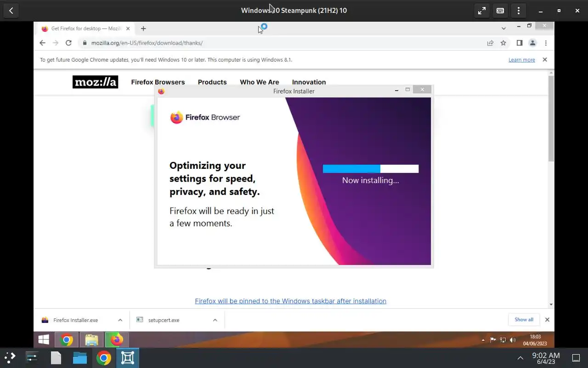The width and height of the screenshot is (588, 368).
Task: Open Chrome in the host taskbar
Action: click(104, 358)
